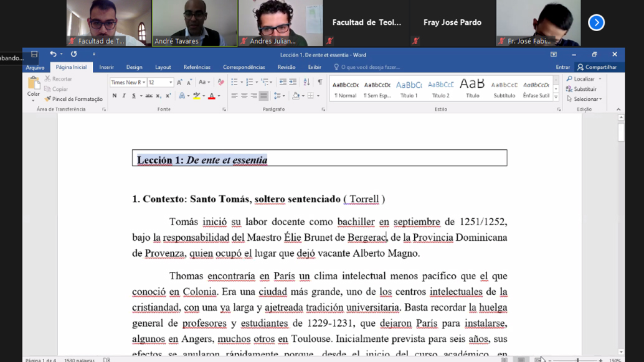
Task: Switch to the Referências tab
Action: [x=197, y=67]
